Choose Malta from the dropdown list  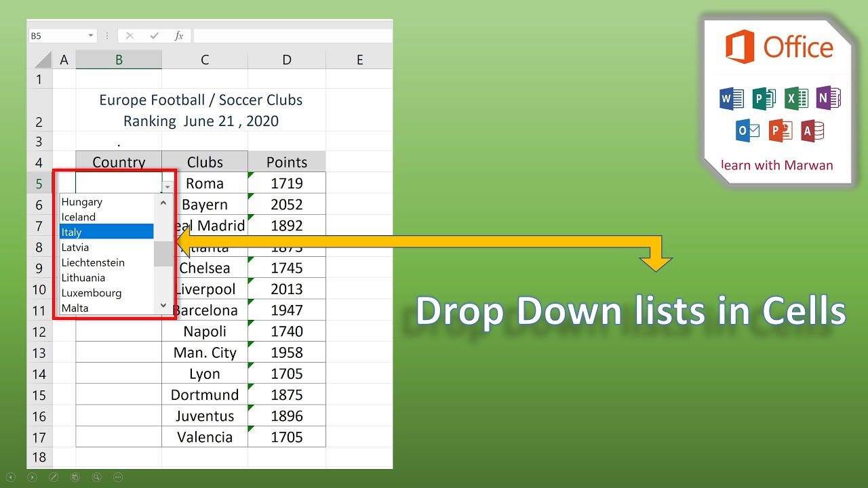[106, 308]
